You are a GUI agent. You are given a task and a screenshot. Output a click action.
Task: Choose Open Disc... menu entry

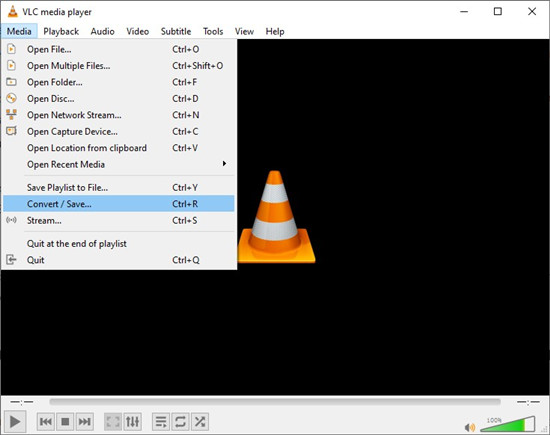coord(119,99)
